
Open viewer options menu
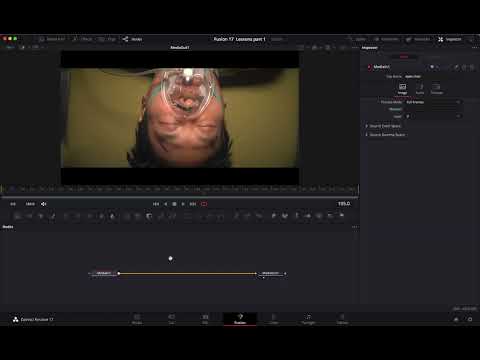(x=354, y=48)
